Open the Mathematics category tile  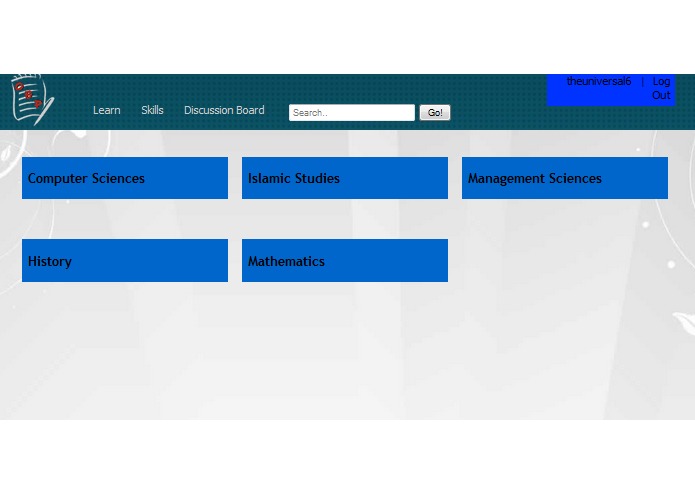click(345, 261)
